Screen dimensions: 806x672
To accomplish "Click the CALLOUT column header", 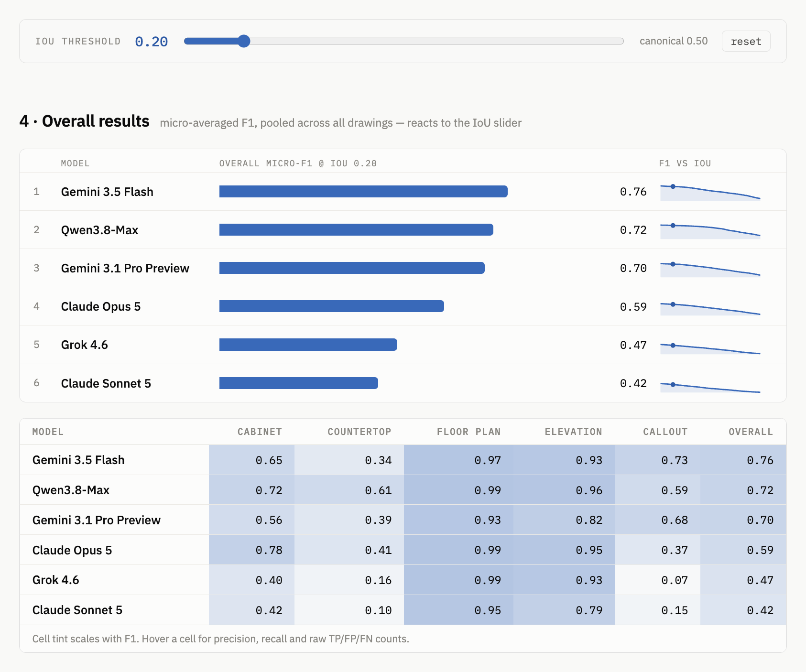I will click(x=665, y=432).
